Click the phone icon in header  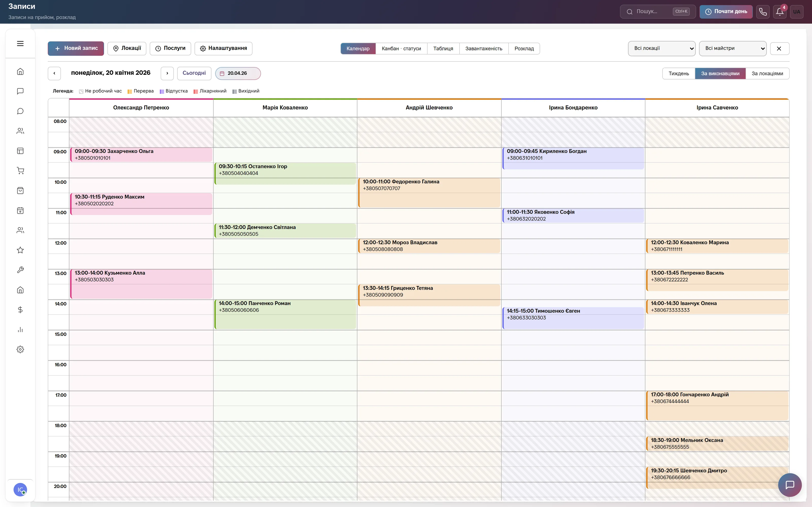763,12
